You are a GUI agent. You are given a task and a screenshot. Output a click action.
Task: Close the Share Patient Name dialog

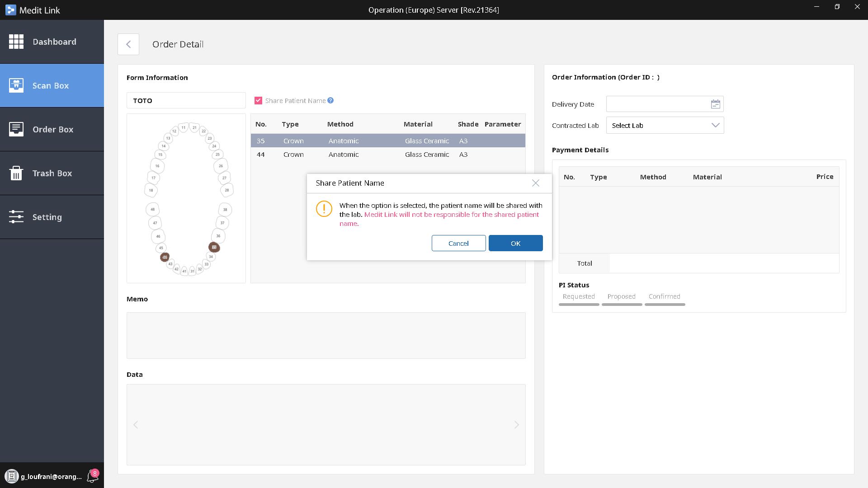point(536,183)
